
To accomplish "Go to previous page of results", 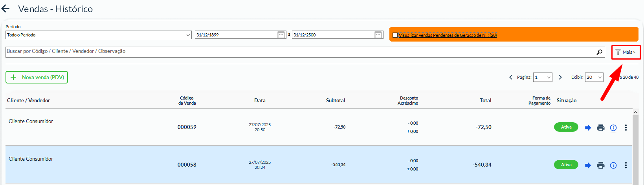I will 510,77.
